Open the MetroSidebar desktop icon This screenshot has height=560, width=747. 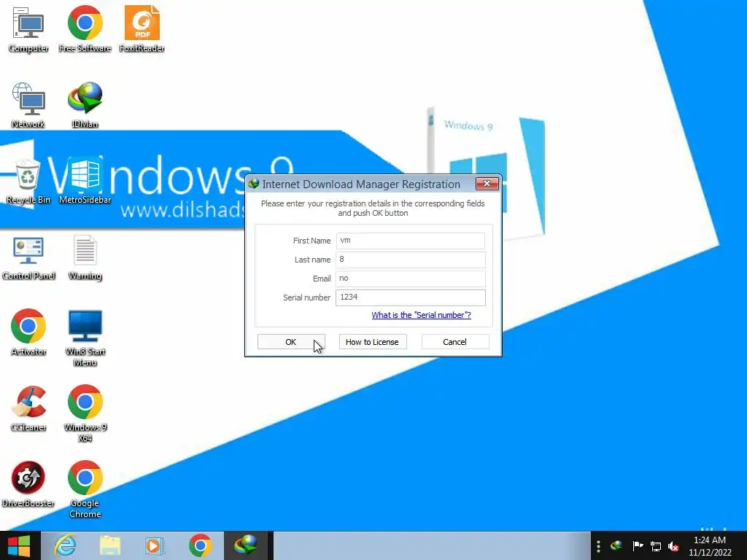coord(85,182)
